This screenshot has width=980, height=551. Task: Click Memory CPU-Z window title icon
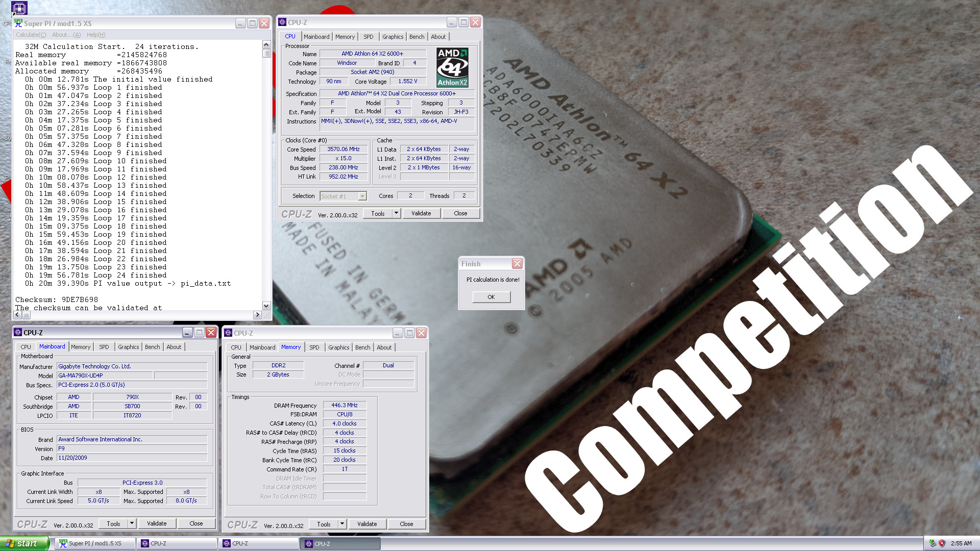228,333
